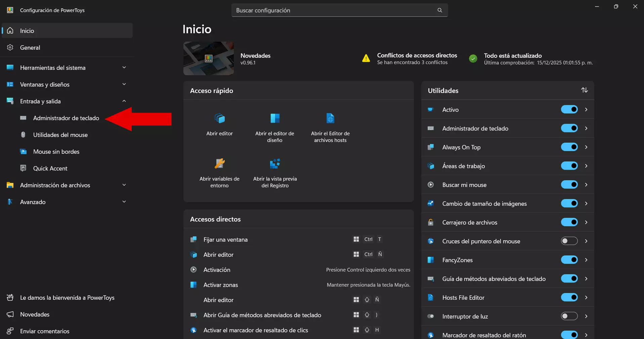Click the Abrir editor quick access icon
The width and height of the screenshot is (644, 339).
pyautogui.click(x=219, y=118)
